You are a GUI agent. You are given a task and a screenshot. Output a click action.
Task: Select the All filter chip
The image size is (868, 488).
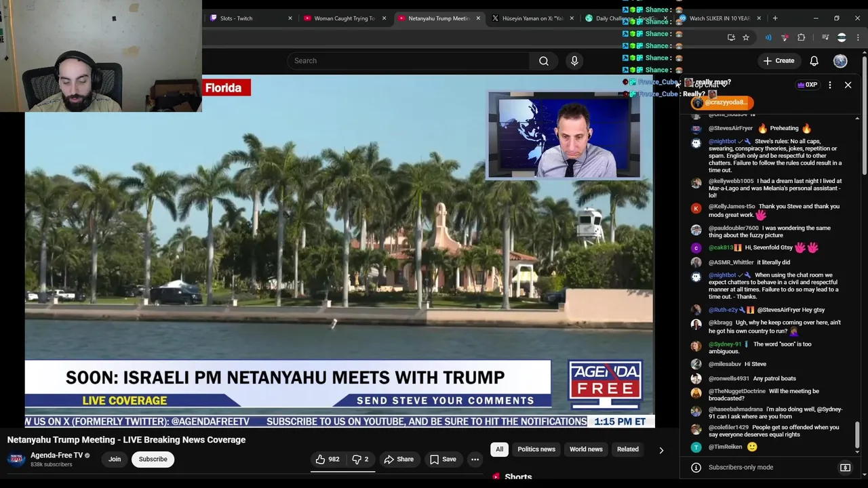(x=499, y=449)
